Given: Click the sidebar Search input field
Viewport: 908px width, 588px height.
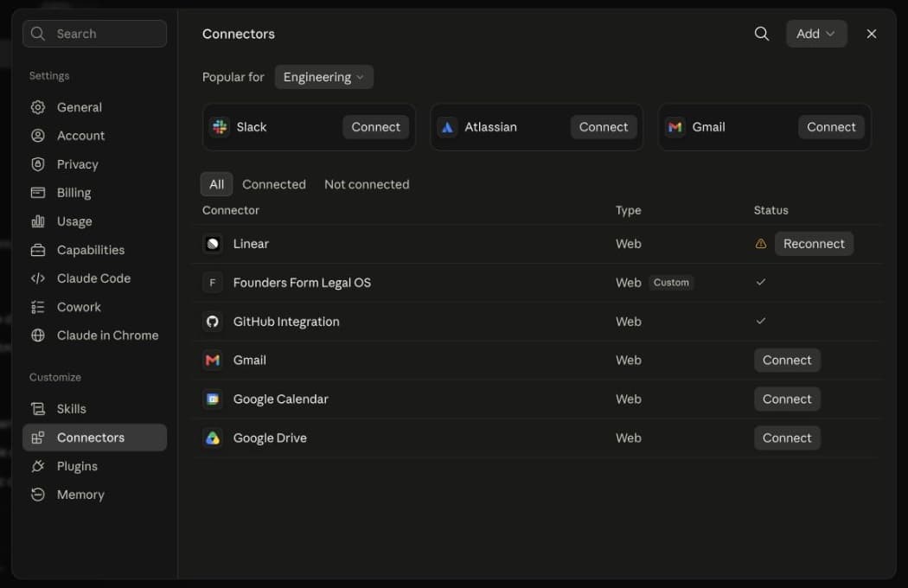Looking at the screenshot, I should 94,34.
